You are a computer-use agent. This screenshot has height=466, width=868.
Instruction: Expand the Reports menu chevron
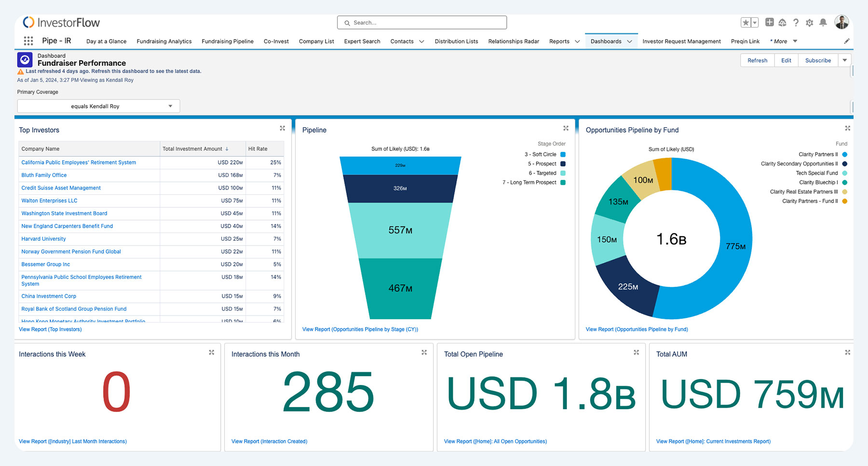[577, 41]
